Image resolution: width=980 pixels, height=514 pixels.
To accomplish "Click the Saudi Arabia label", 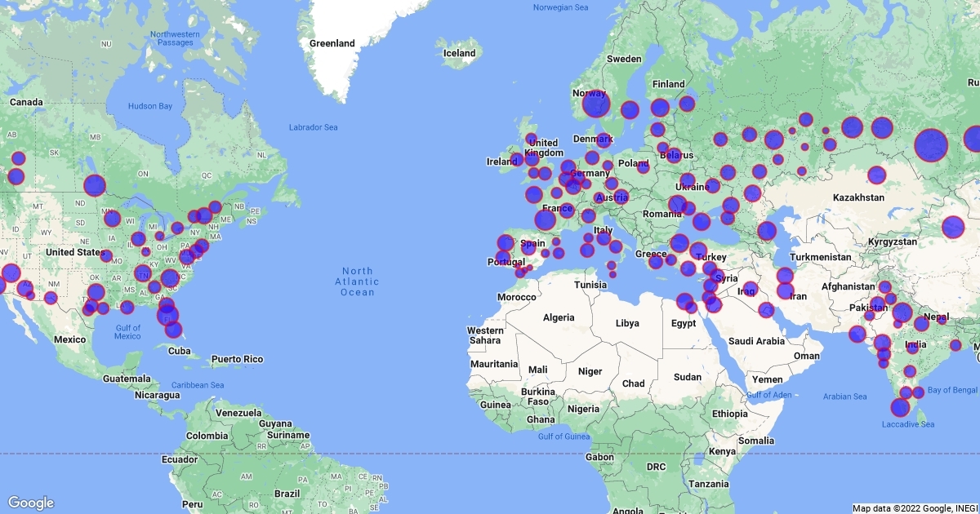I will coord(756,341).
